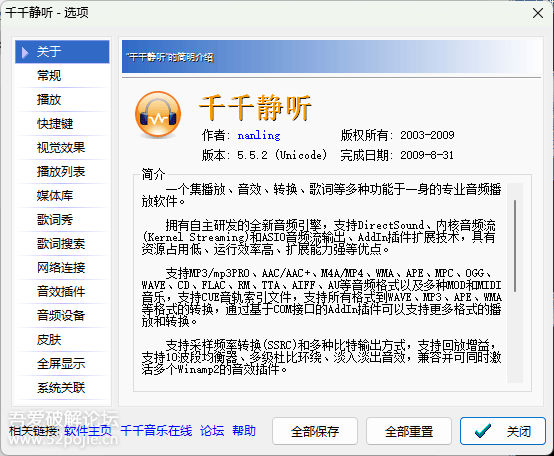Click the 全部保存 button
Viewport: 554px width, 456px height.
[x=315, y=431]
